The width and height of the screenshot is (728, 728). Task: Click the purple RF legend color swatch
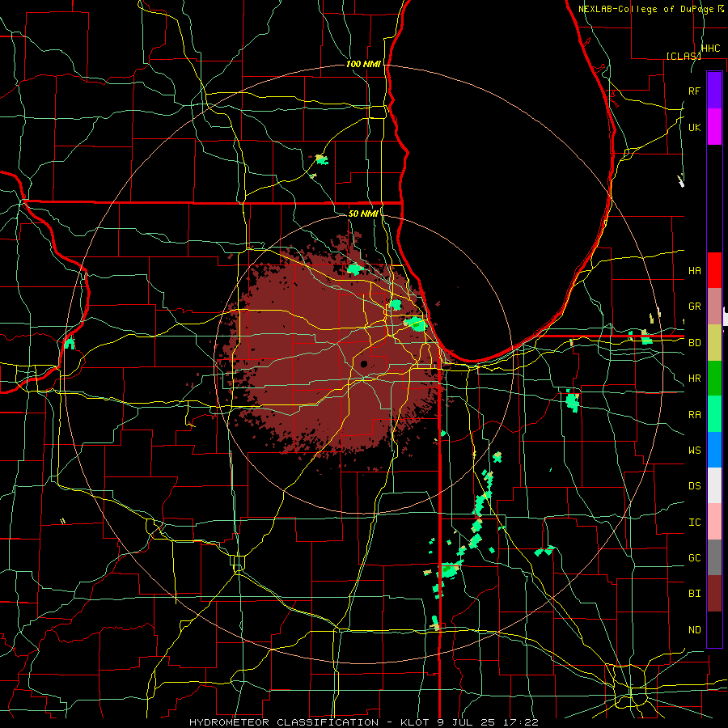714,91
